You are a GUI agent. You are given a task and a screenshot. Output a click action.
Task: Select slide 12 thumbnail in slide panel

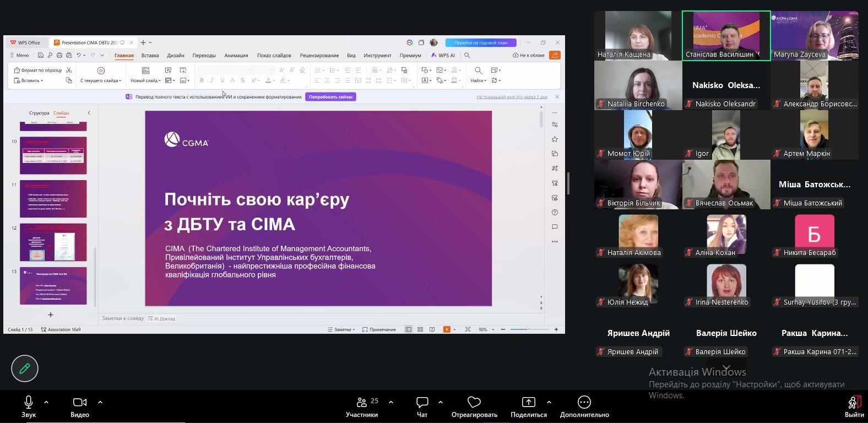[53, 242]
